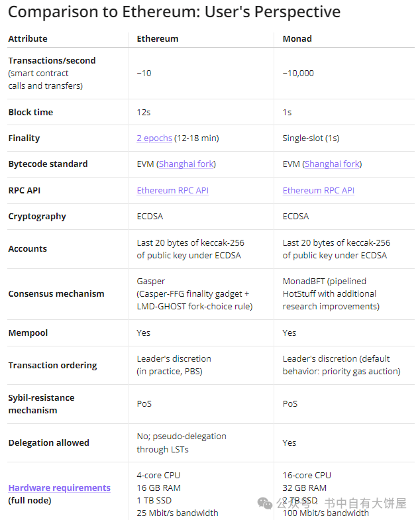Screen dimensions: 420x520
Task: Click the Block time 12s cell
Action: [x=144, y=113]
